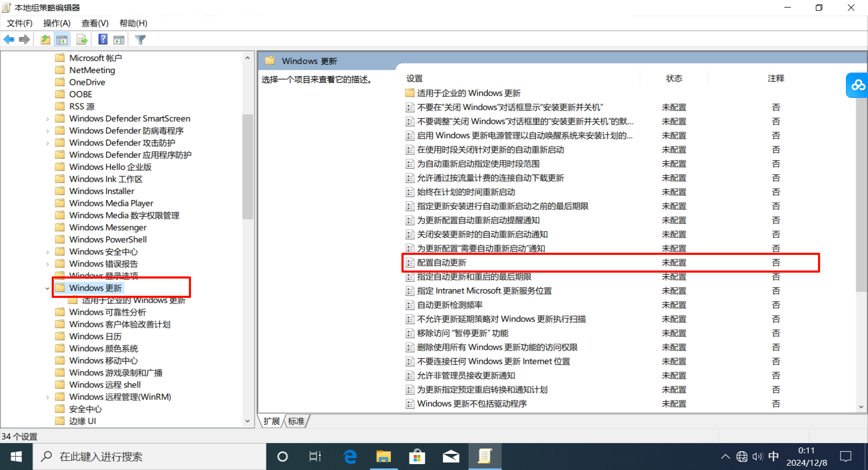Image resolution: width=868 pixels, height=470 pixels.
Task: Open the Mail app from the taskbar
Action: (451, 457)
